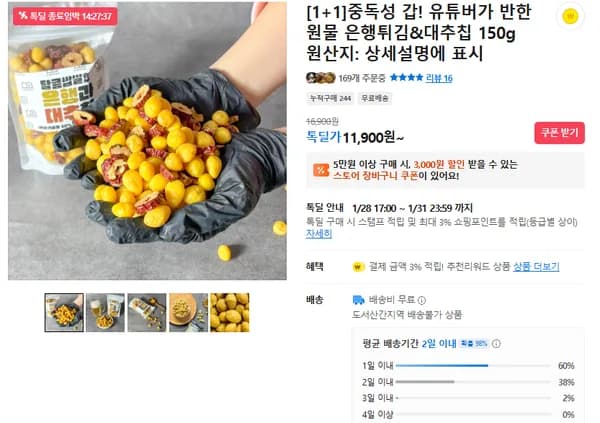Image resolution: width=600 pixels, height=423 pixels.
Task: Select the fourth thumbnail with wooden plate
Action: [188, 312]
